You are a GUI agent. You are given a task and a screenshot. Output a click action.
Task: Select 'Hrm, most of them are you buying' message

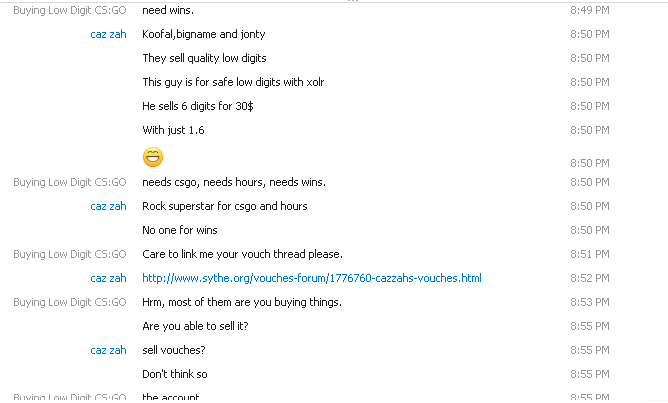click(242, 302)
